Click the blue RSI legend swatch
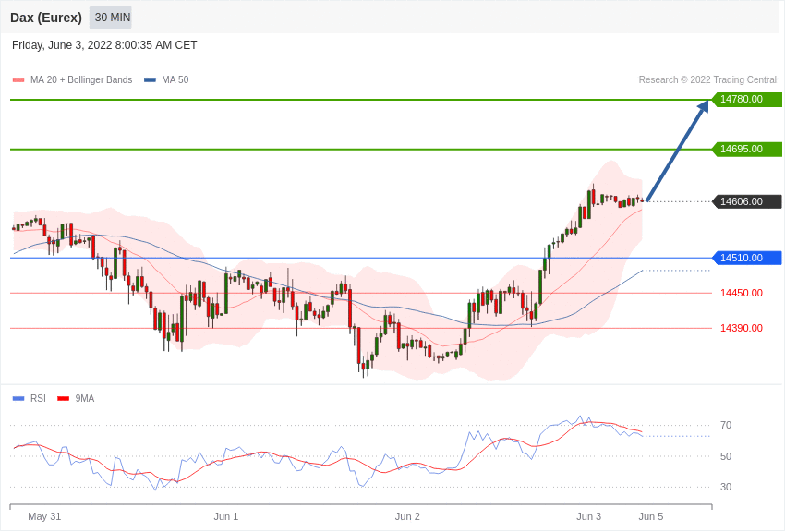This screenshot has width=785, height=532. point(18,399)
